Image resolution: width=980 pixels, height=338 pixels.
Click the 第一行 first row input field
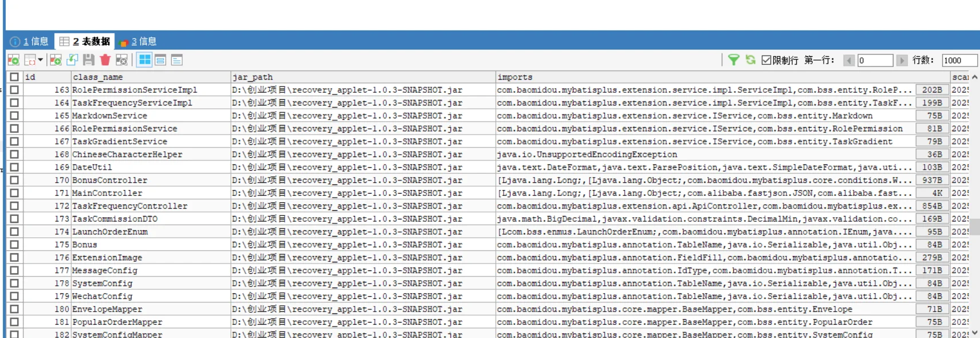(x=875, y=60)
